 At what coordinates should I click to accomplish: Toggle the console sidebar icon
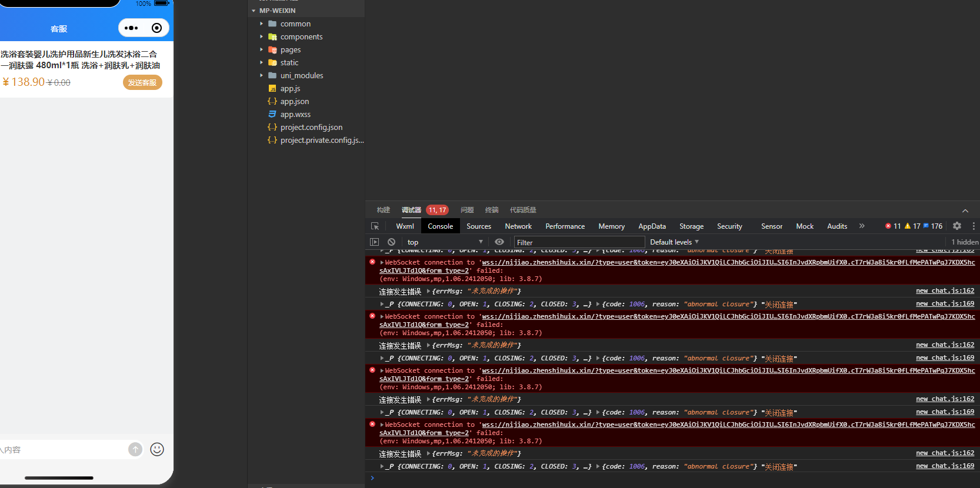(374, 242)
